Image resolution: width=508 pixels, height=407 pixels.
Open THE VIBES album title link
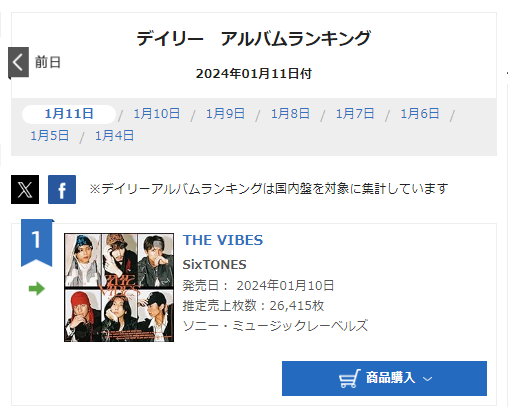point(223,240)
